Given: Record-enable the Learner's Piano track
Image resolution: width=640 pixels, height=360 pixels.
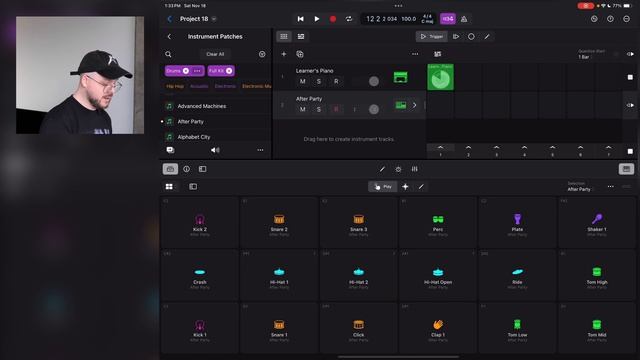Looking at the screenshot, I should 336,81.
